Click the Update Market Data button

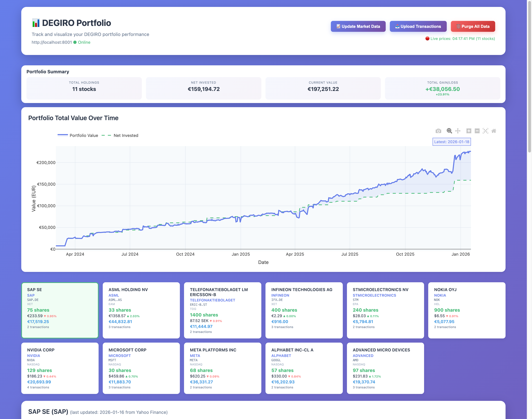click(358, 26)
